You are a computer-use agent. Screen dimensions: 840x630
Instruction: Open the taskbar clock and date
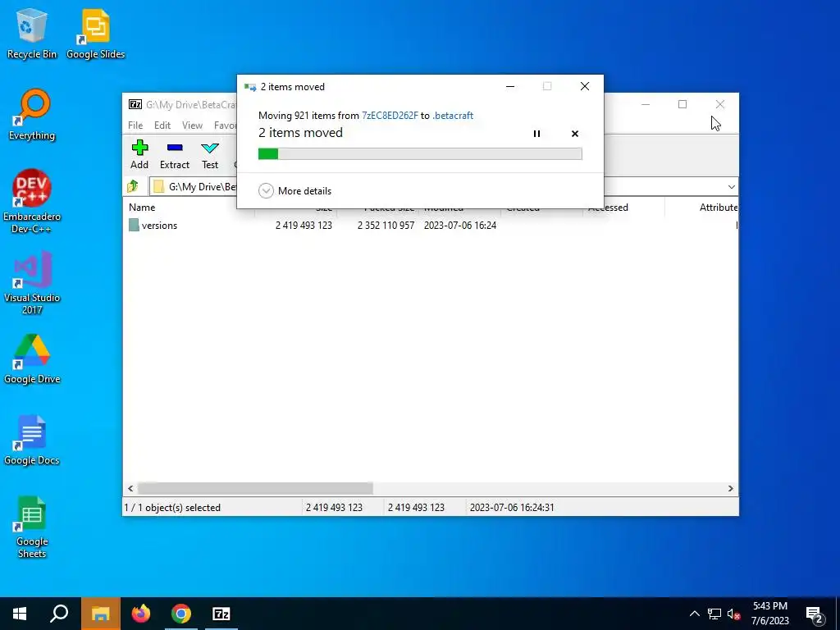pos(769,614)
